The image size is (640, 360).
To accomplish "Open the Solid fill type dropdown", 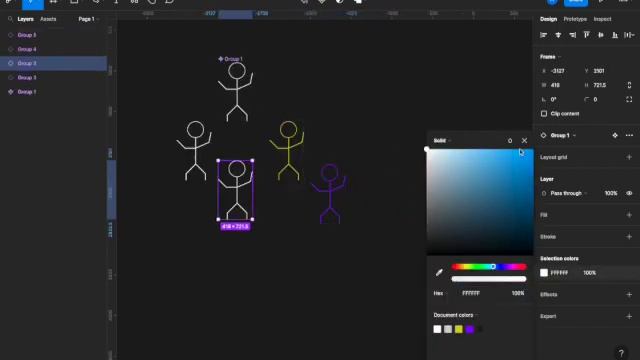I will coord(442,141).
